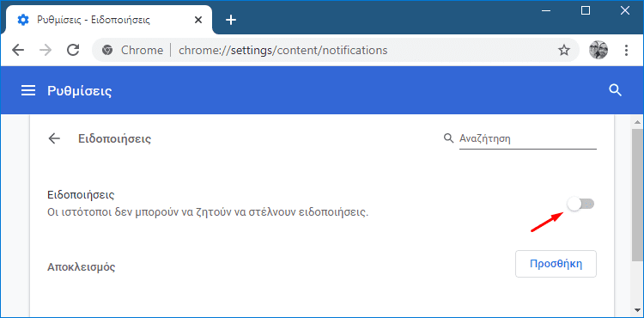The image size is (644, 318).
Task: Reload the current page
Action: (73, 50)
